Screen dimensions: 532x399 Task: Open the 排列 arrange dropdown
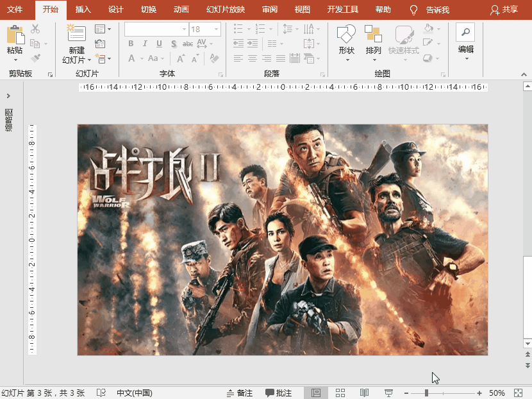tap(374, 60)
